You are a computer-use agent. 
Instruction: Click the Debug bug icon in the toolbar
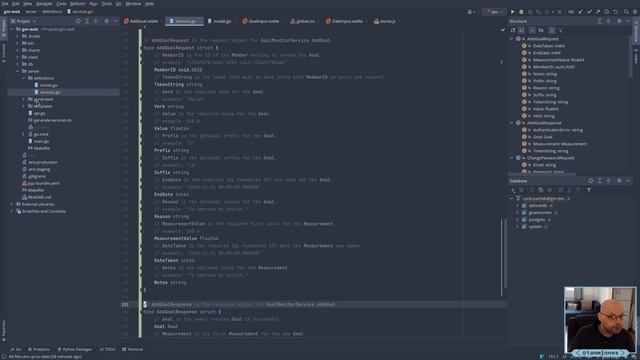(x=521, y=12)
